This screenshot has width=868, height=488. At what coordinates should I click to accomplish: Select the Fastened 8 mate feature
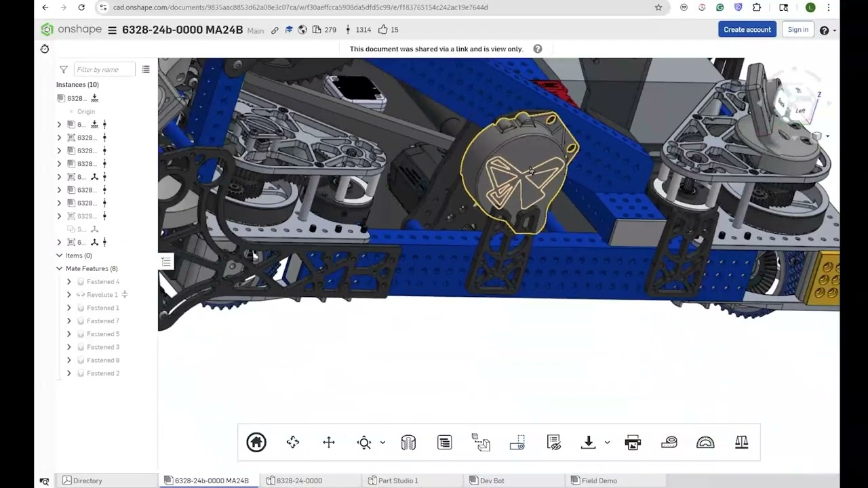pos(102,360)
